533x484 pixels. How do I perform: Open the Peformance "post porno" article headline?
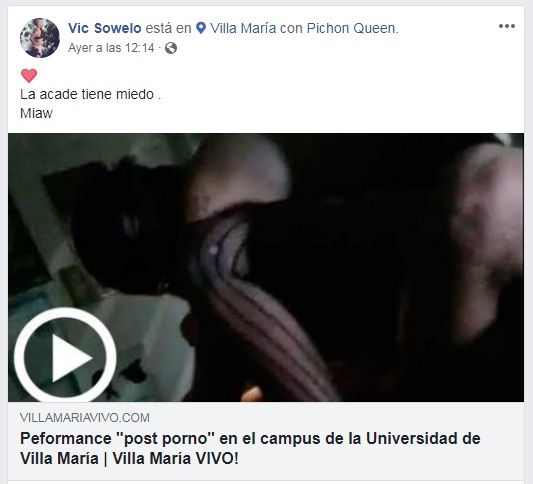(250, 448)
